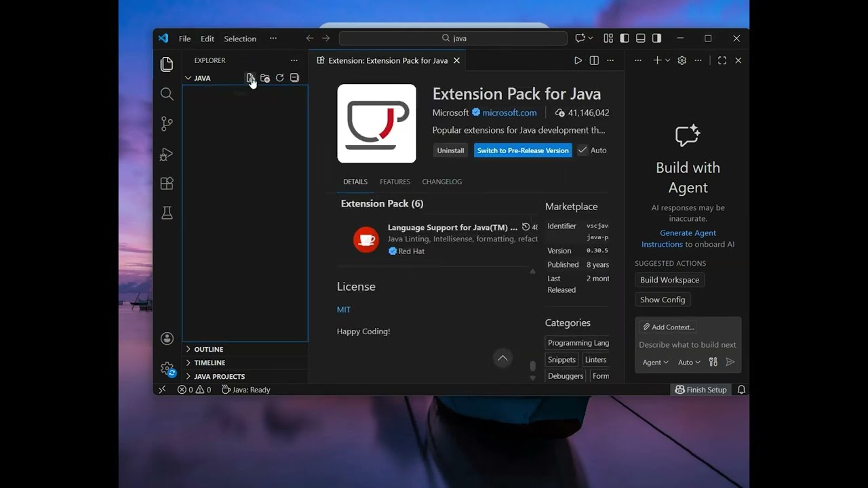Image resolution: width=868 pixels, height=488 pixels.
Task: Toggle the primary side bar
Action: point(625,39)
